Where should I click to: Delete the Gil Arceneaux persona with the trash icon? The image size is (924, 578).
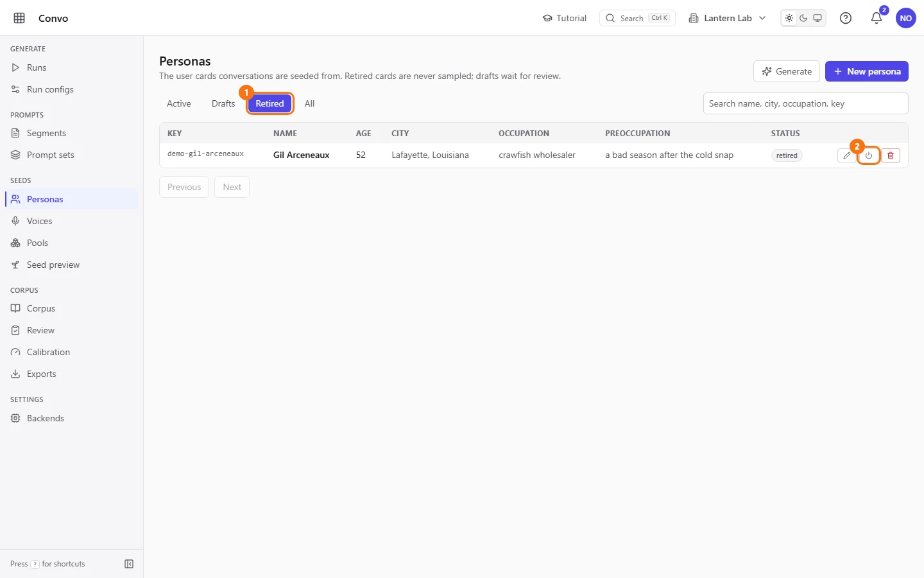click(x=891, y=155)
